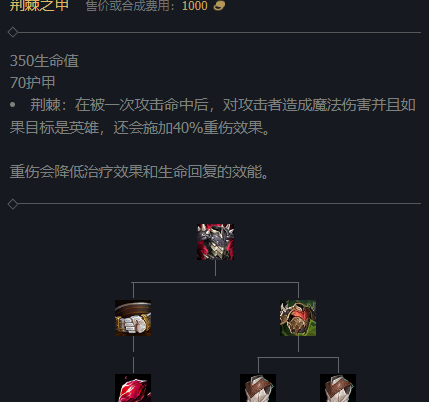The height and width of the screenshot is (402, 429).
Task: Click the gold coin icon beside 1000
Action: (x=219, y=6)
